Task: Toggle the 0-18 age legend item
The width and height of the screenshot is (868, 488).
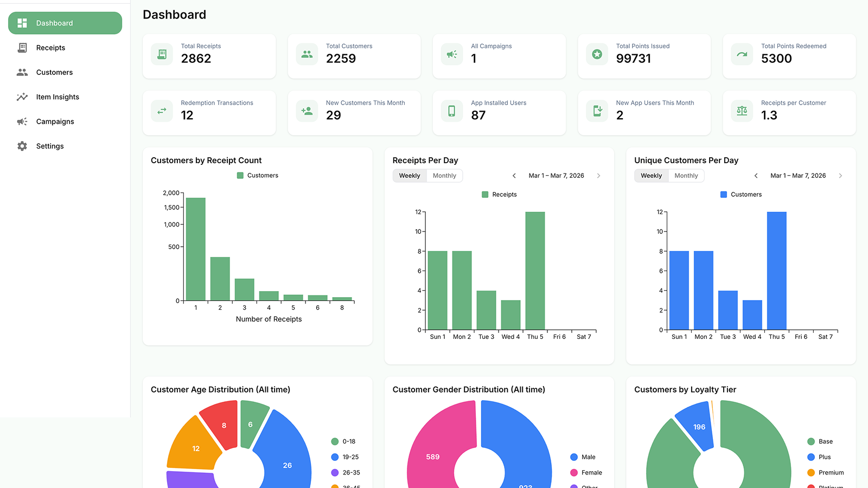Action: point(343,441)
